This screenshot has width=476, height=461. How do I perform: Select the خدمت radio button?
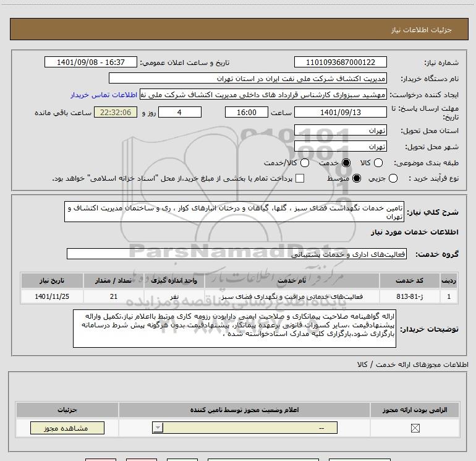click(346, 163)
